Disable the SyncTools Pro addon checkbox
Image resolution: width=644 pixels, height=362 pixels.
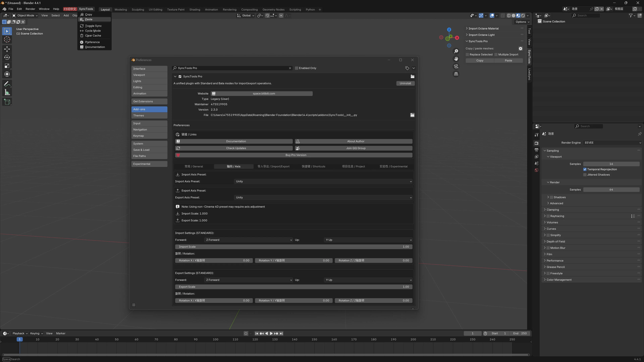180,76
